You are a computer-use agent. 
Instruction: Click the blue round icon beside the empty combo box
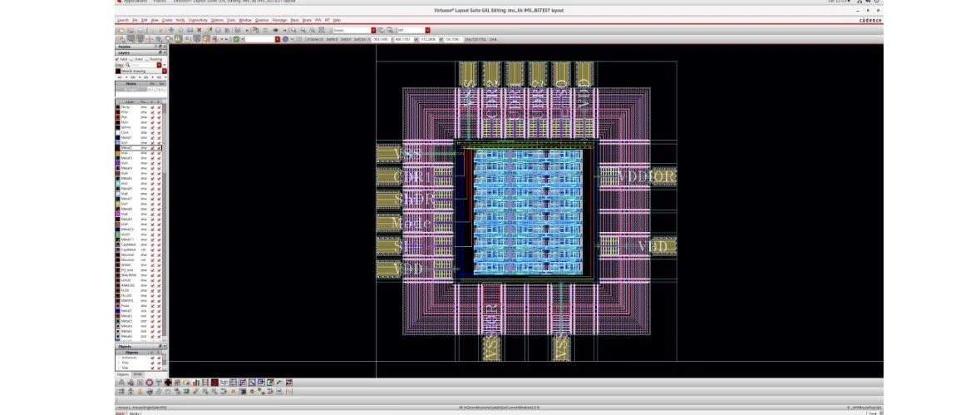(x=286, y=39)
